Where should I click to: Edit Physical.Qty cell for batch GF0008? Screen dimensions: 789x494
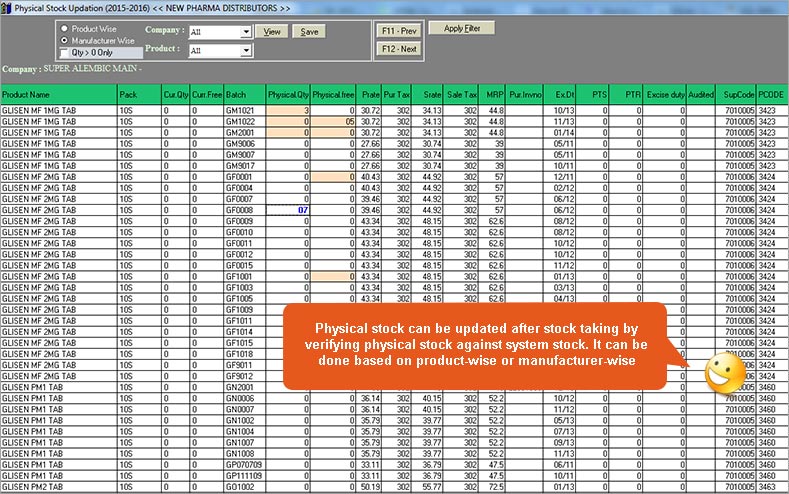coord(289,211)
